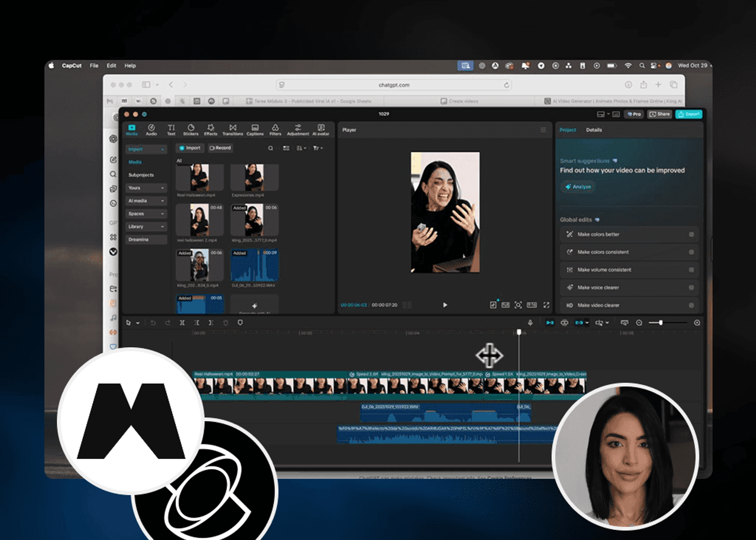Click the Split clip tool in timeline toolbar
The height and width of the screenshot is (540, 756).
click(182, 323)
